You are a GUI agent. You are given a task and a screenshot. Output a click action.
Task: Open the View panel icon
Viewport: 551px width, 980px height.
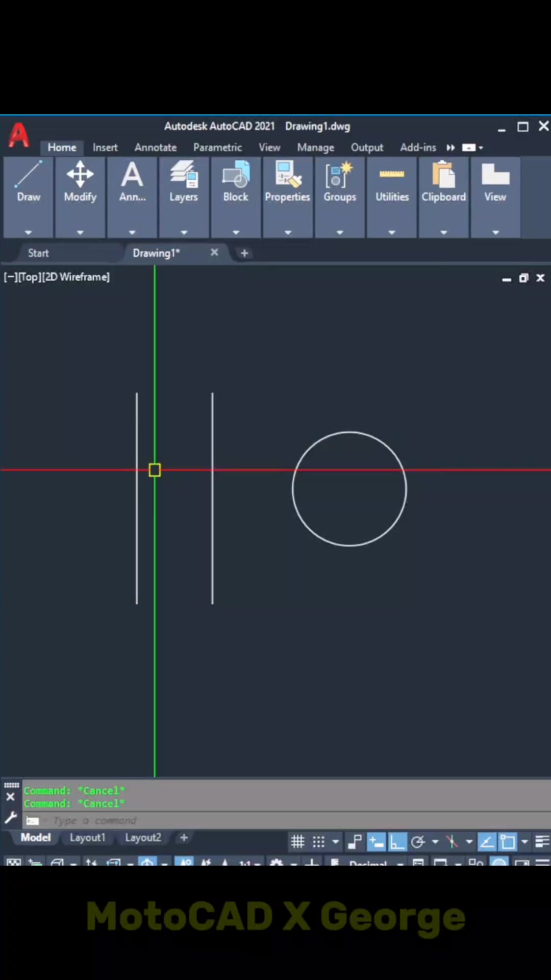(x=495, y=175)
